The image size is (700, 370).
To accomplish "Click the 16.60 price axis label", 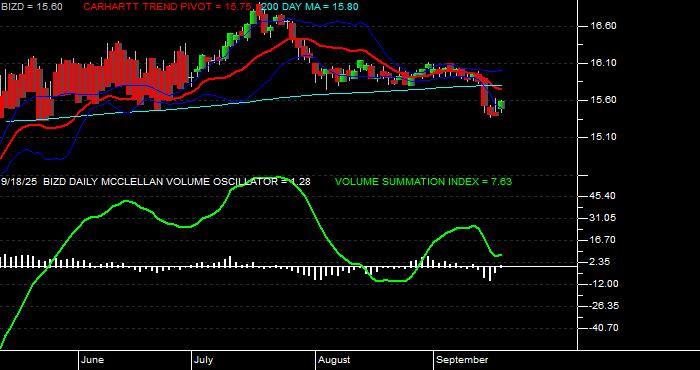I will click(604, 26).
